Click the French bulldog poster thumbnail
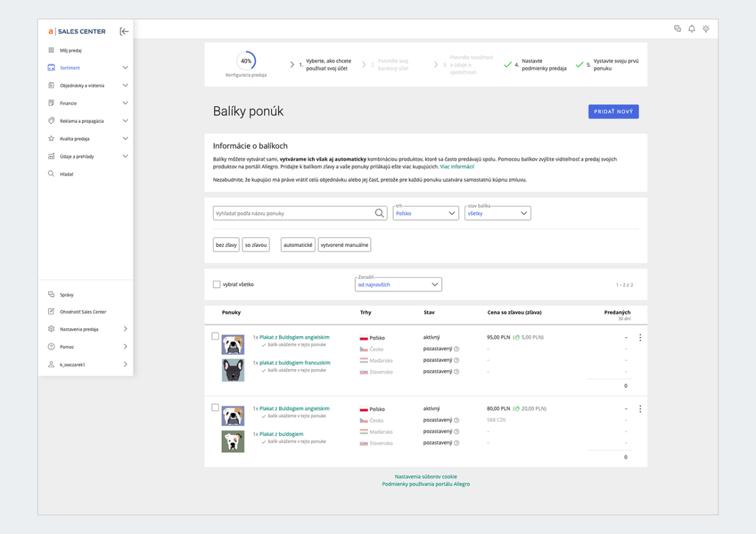 pyautogui.click(x=233, y=370)
